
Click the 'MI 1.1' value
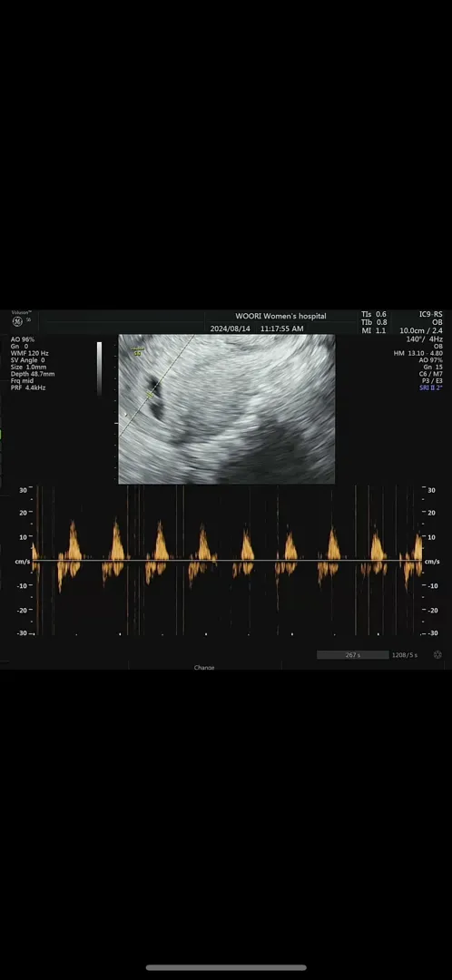(x=375, y=330)
